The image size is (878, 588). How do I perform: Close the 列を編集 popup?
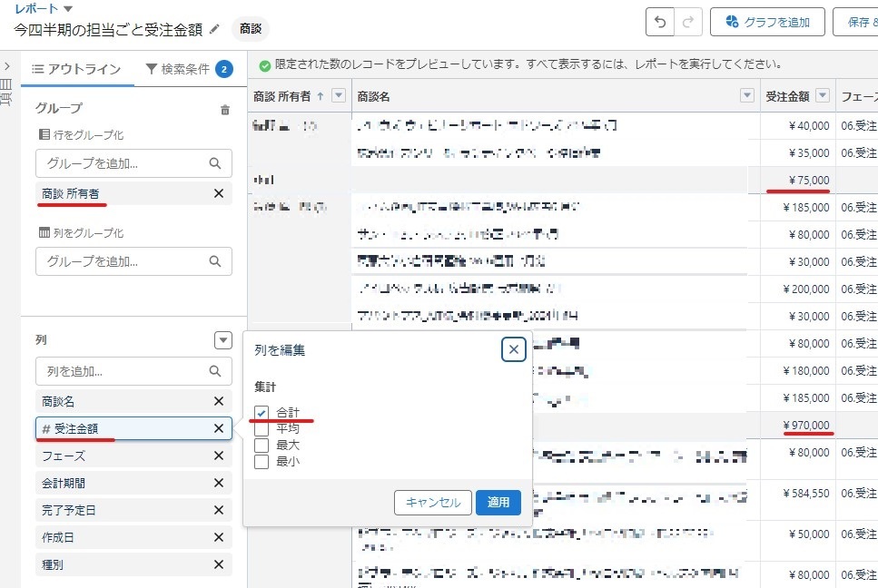click(x=514, y=349)
